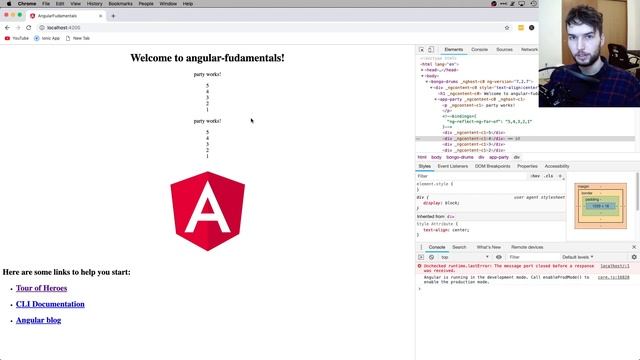Select the Elements tab
The height and width of the screenshot is (360, 640).
pyautogui.click(x=453, y=50)
